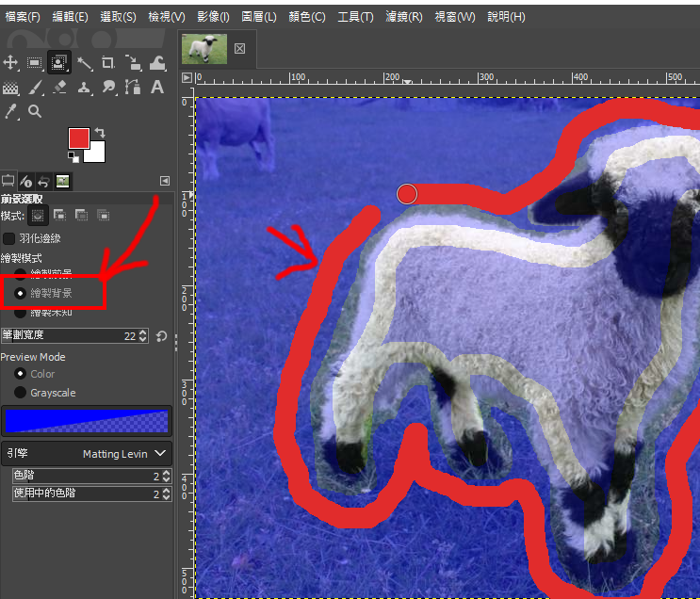Viewport: 700px width, 599px height.
Task: Switch to the Images dock tab
Action: [62, 181]
